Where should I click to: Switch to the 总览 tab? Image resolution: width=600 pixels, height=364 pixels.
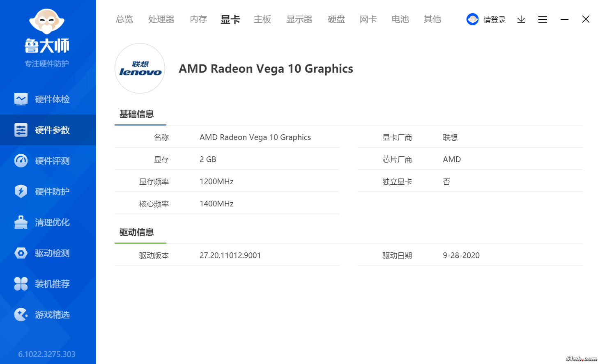pyautogui.click(x=124, y=19)
